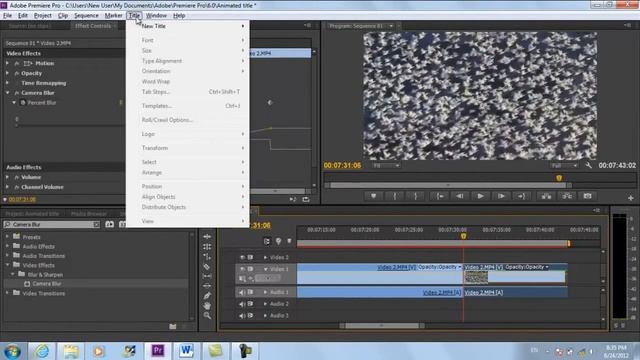The height and width of the screenshot is (360, 640).
Task: Collapse the Camera Blur effect
Action: click(7, 93)
